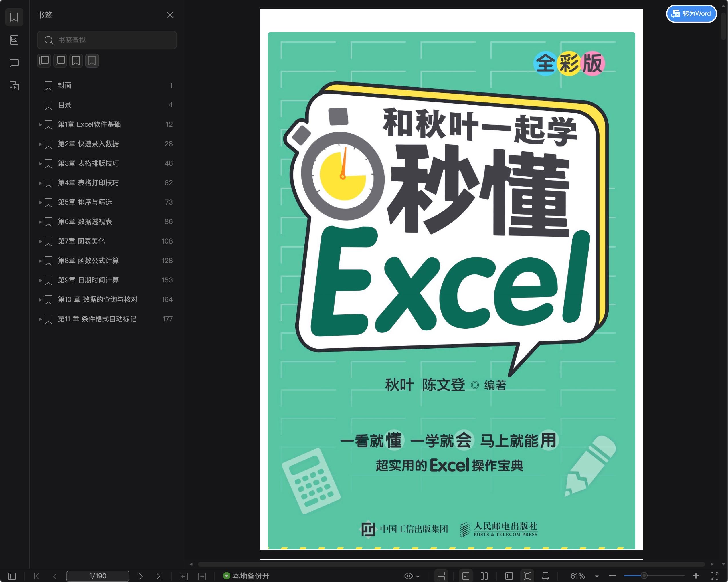Click the zoom in plus button
This screenshot has height=582, width=728.
click(696, 576)
